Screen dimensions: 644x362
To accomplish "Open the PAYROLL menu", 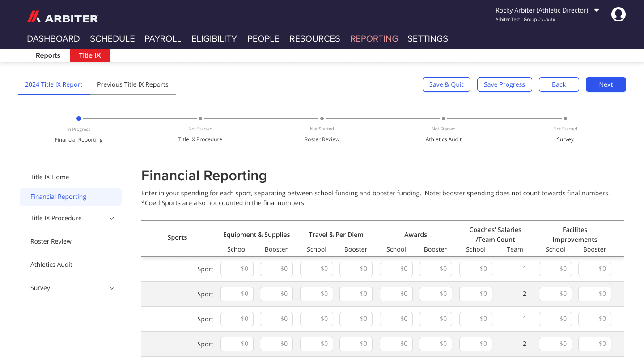I will pos(163,38).
